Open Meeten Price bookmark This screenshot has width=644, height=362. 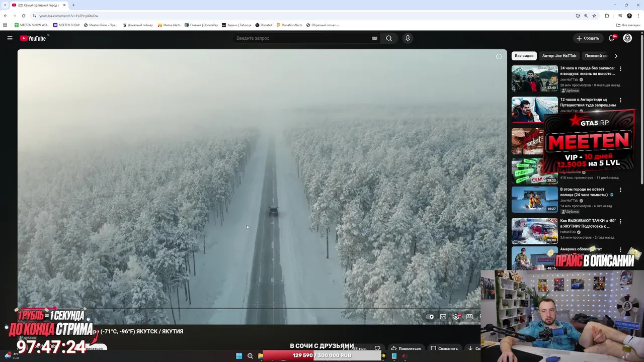coord(101,25)
